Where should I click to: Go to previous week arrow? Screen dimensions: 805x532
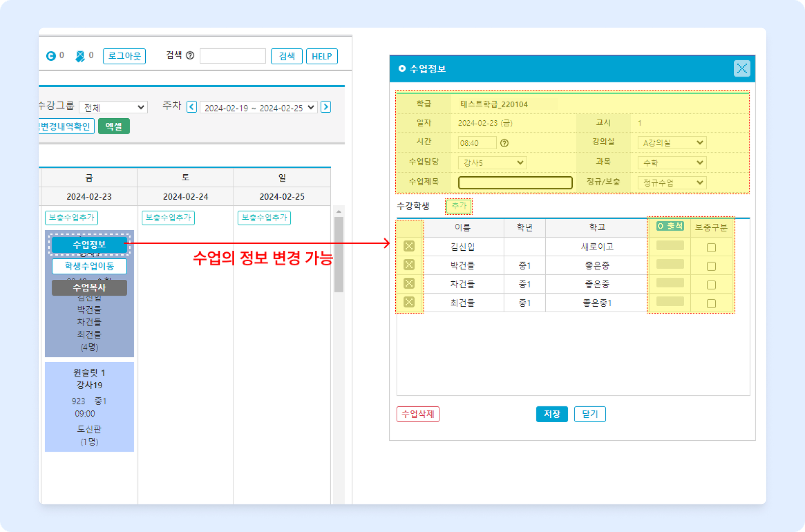tap(192, 107)
